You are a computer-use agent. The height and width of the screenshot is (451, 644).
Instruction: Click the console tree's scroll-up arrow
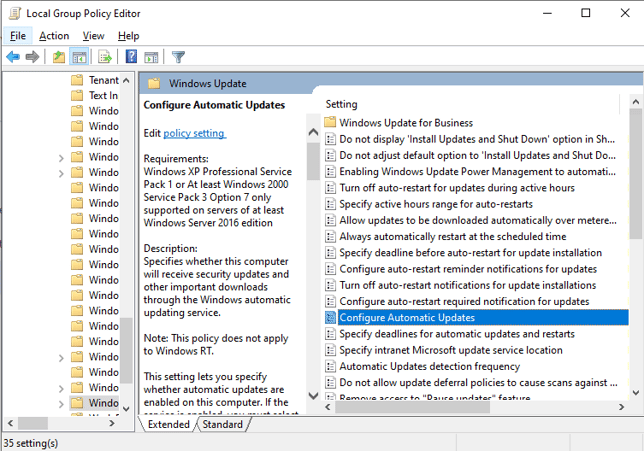tap(125, 80)
